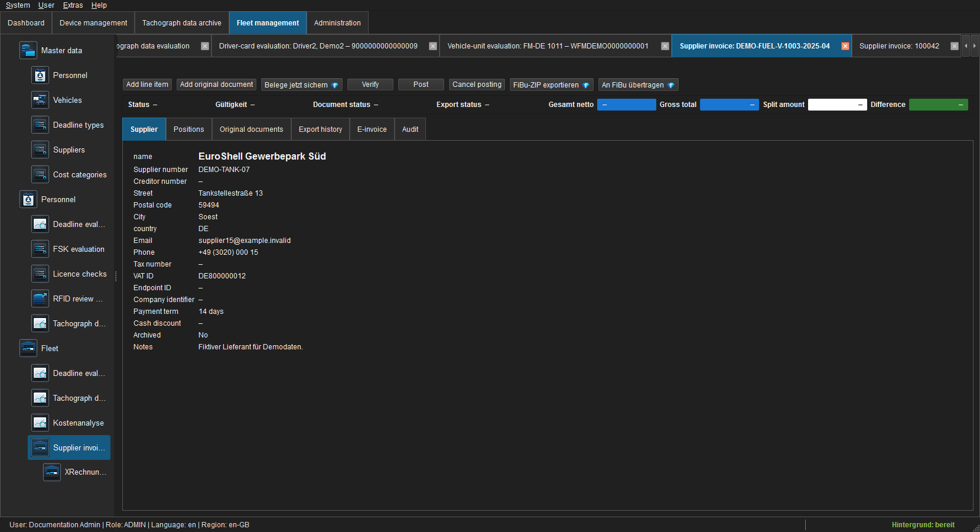The width and height of the screenshot is (980, 532).
Task: Close the Supplier invoice 100042 tab
Action: pos(955,46)
